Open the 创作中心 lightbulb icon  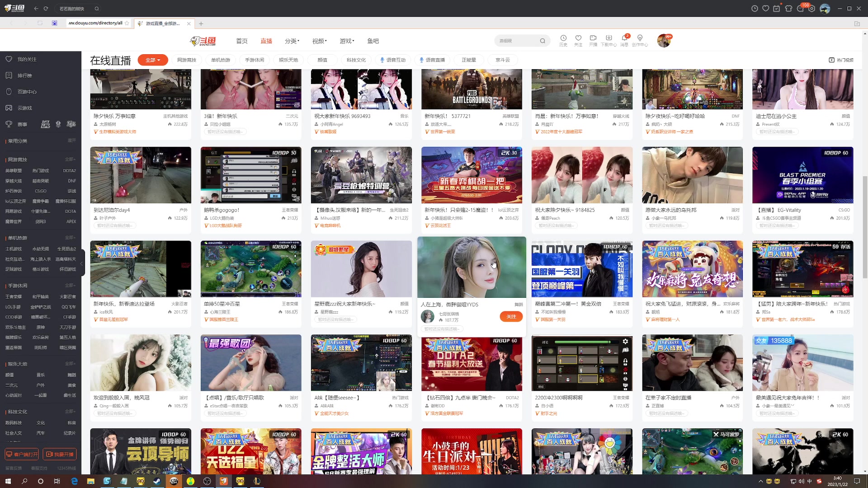pyautogui.click(x=640, y=38)
